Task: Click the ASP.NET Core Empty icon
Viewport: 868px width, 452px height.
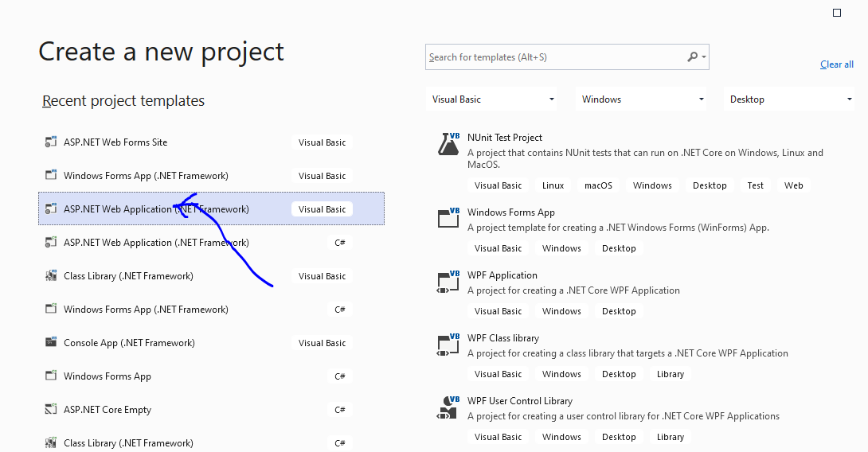Action: 51,409
